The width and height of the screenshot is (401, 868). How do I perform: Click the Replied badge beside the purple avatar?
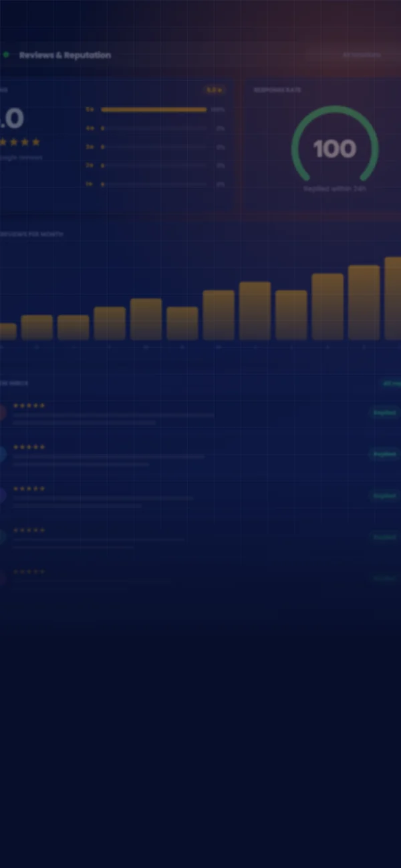tap(385, 495)
